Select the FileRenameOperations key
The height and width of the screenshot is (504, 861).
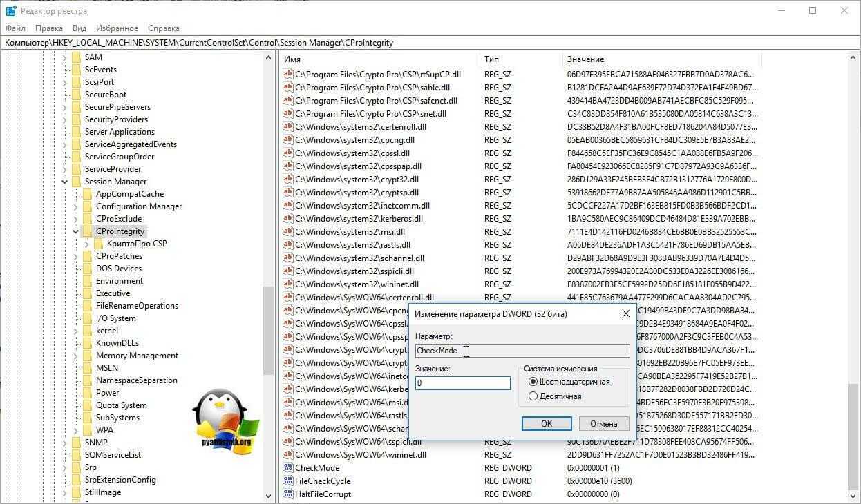click(x=137, y=306)
